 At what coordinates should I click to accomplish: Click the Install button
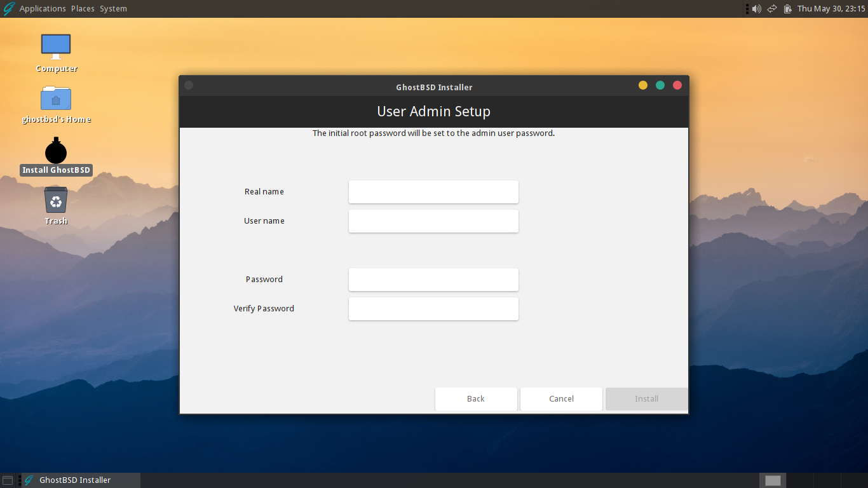[646, 399]
